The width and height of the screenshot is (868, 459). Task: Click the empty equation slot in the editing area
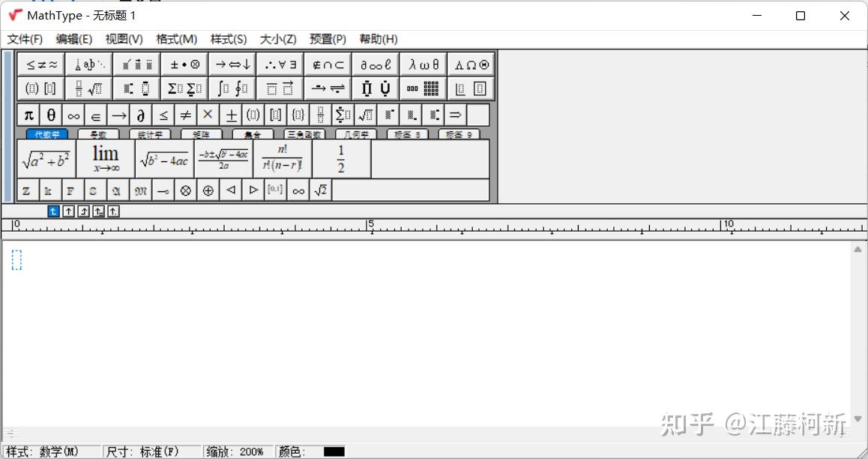[x=16, y=259]
